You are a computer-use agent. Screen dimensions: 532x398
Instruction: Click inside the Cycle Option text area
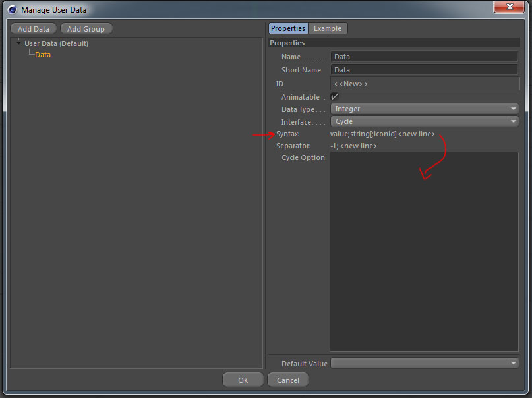coord(424,251)
